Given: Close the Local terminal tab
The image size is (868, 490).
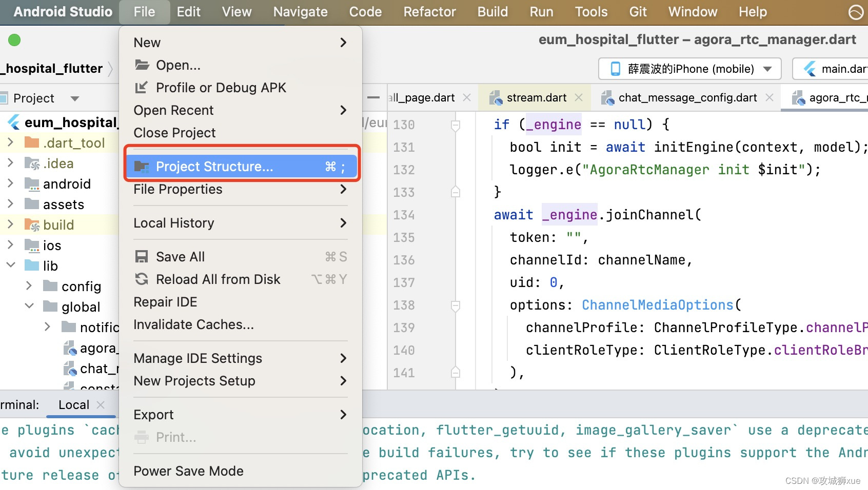Looking at the screenshot, I should point(101,404).
